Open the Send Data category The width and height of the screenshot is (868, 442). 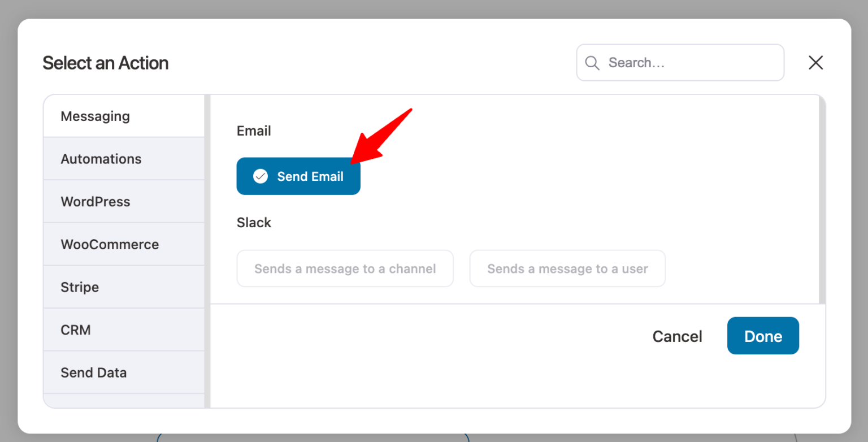[x=93, y=372]
